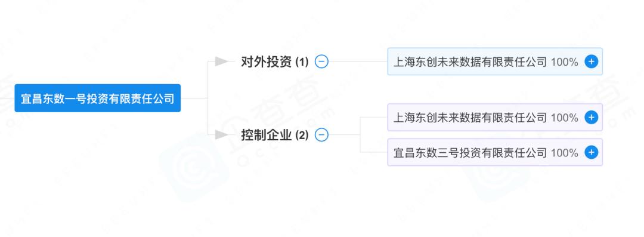Image resolution: width=644 pixels, height=237 pixels.
Task: Click the count (2) beside 控制企业
Action: [x=302, y=136]
